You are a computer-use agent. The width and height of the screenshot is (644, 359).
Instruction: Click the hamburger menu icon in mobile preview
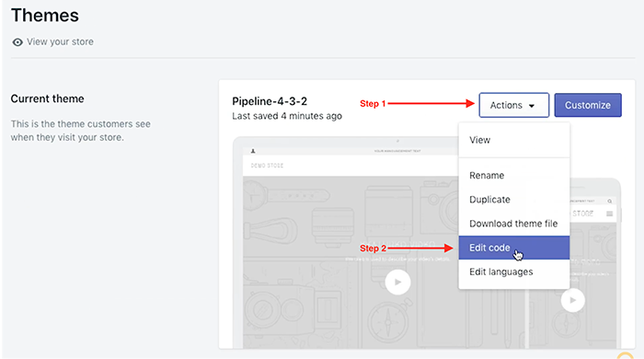[609, 214]
